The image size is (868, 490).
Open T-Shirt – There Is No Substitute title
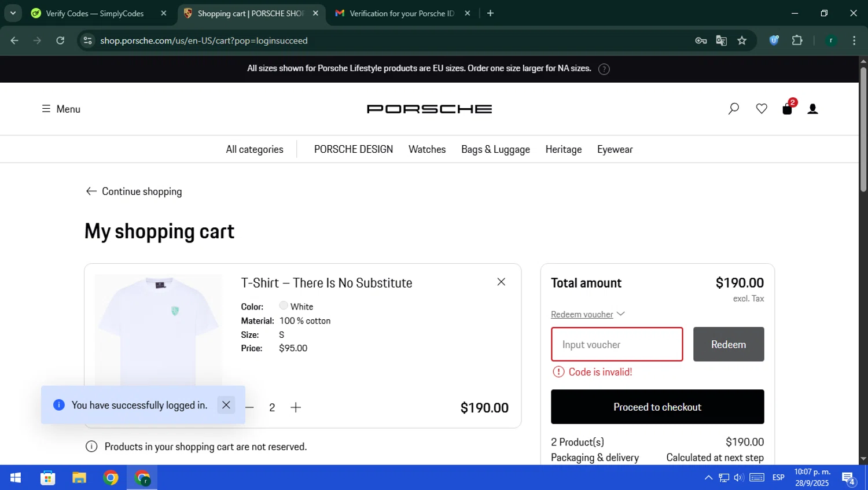[x=326, y=283]
